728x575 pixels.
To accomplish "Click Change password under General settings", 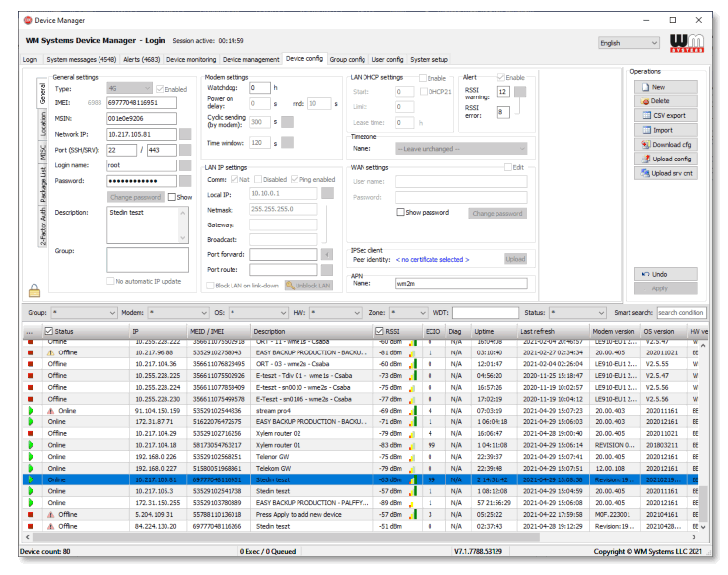I will pos(136,197).
